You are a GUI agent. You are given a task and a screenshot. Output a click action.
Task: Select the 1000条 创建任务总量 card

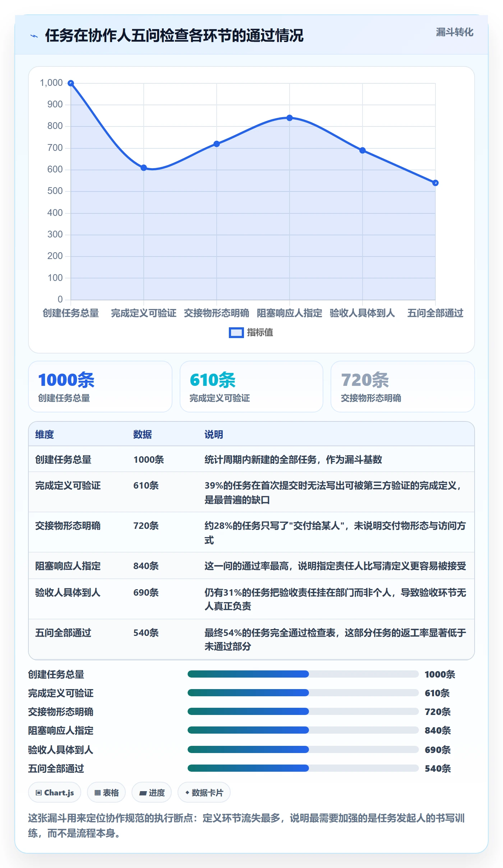pos(100,387)
